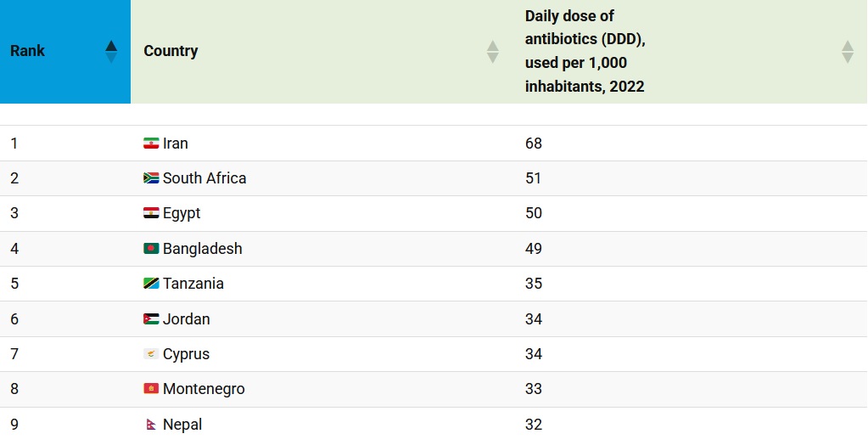The width and height of the screenshot is (868, 445).
Task: Click the value 68 for Iran
Action: coord(534,144)
